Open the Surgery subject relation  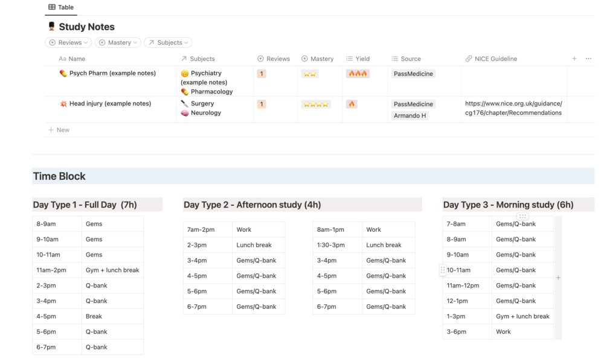pos(198,104)
